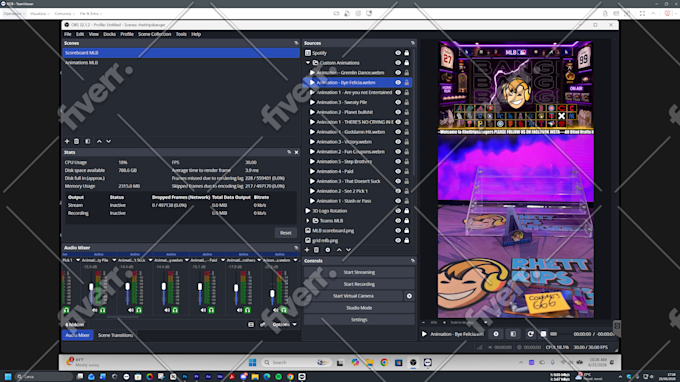Viewport: 680px width, 382px height.
Task: Toggle visibility of Teams MLB group
Action: point(398,221)
